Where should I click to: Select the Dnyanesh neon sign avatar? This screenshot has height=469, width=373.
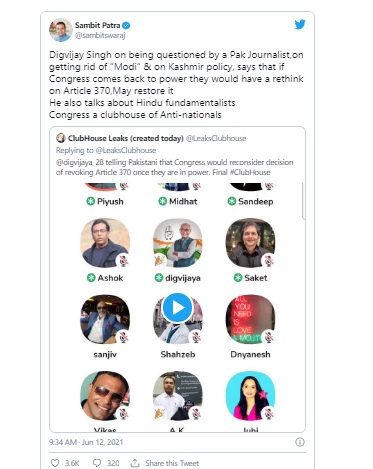coord(250,319)
